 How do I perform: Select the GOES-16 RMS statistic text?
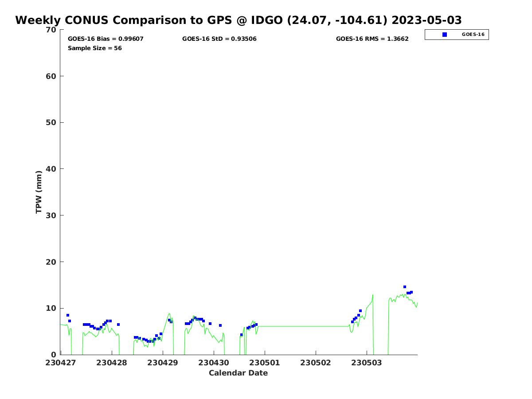[372, 39]
